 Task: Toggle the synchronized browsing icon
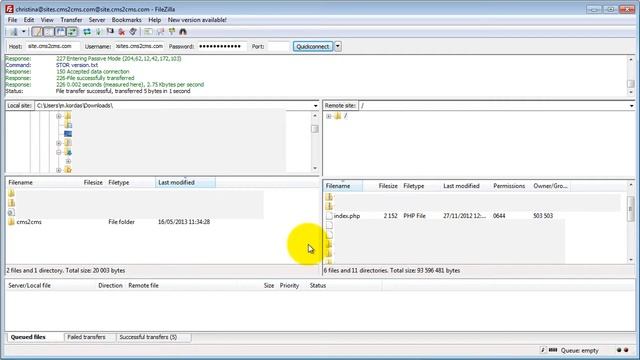pyautogui.click(x=172, y=32)
